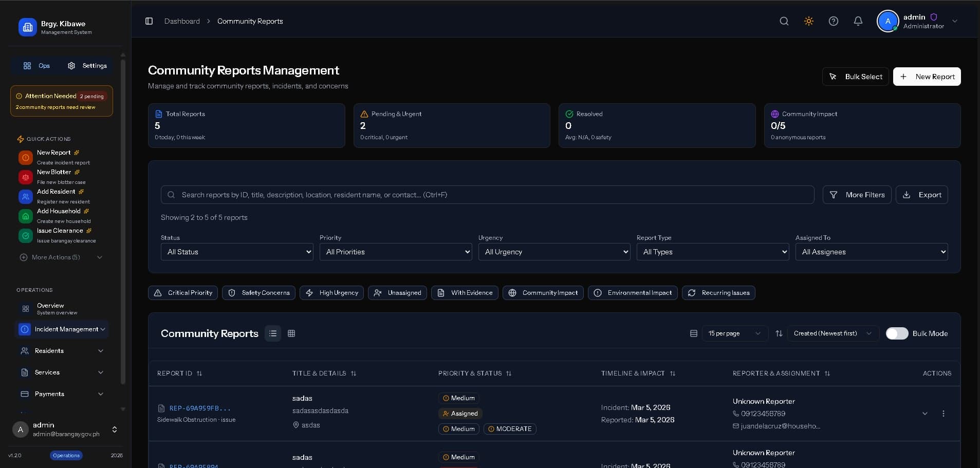This screenshot has height=468, width=980.
Task: Switch to list view icon
Action: click(273, 333)
